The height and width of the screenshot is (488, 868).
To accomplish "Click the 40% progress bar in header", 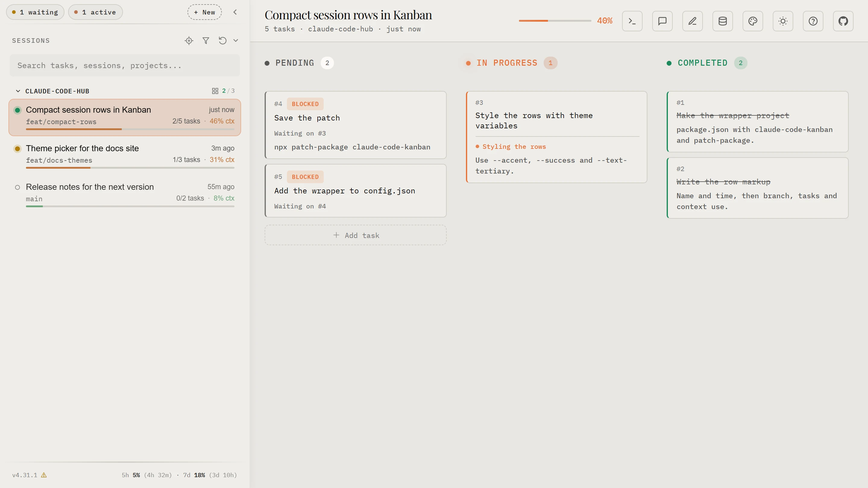I will 555,21.
